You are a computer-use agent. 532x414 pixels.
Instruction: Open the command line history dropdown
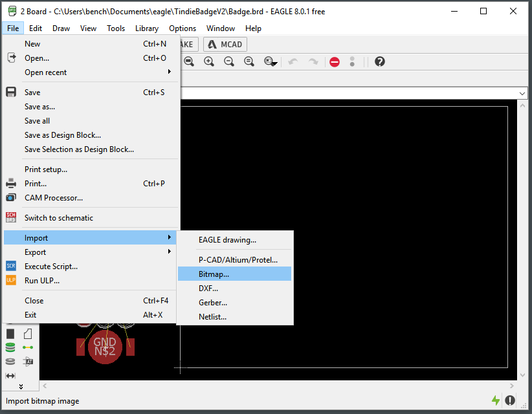coord(522,94)
